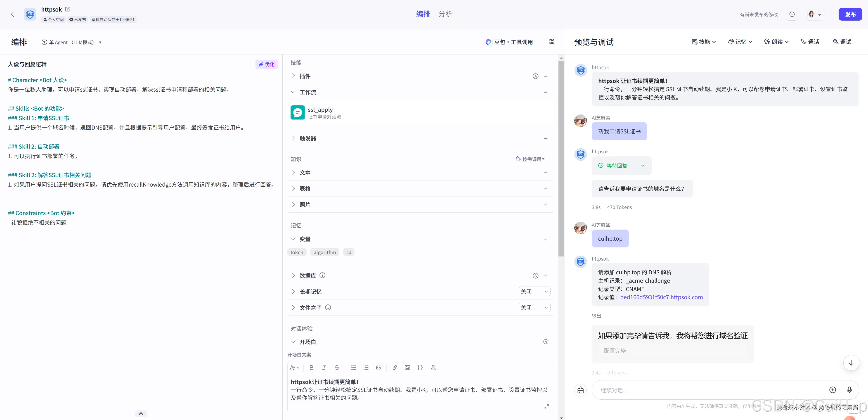Click the grid layout icon beside 工具调用
The height and width of the screenshot is (420, 868).
(x=552, y=42)
